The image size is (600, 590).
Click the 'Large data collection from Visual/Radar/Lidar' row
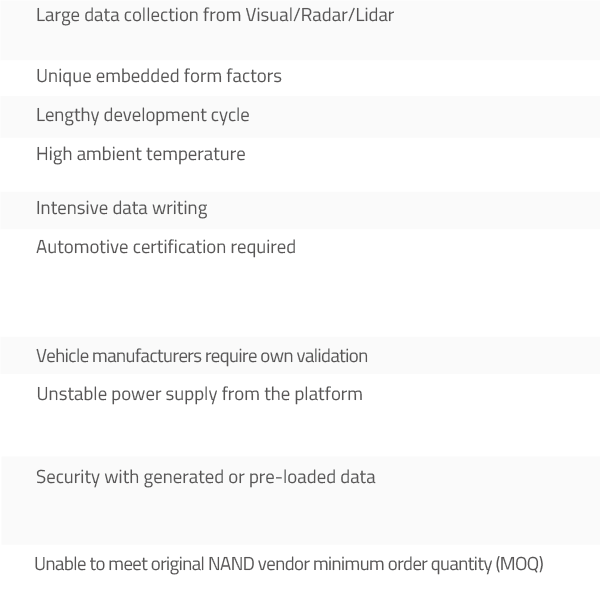coord(300,30)
